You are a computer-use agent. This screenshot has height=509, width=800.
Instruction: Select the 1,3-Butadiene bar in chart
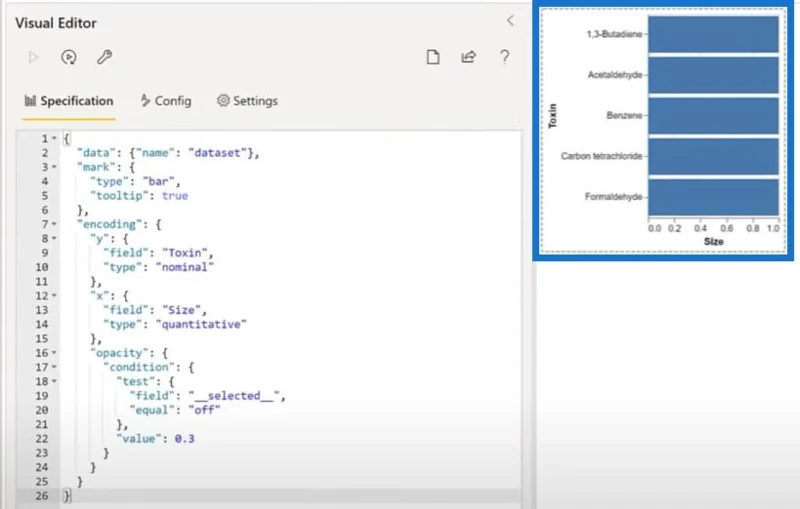point(713,34)
